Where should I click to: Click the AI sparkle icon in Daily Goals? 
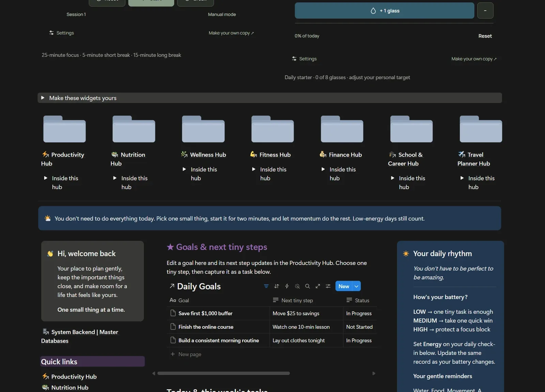(x=297, y=286)
